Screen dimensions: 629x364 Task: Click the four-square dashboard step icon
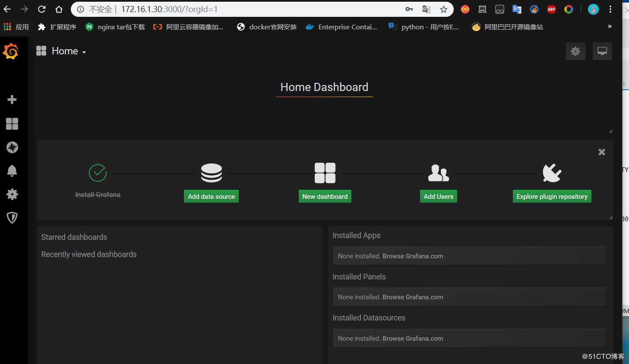325,173
